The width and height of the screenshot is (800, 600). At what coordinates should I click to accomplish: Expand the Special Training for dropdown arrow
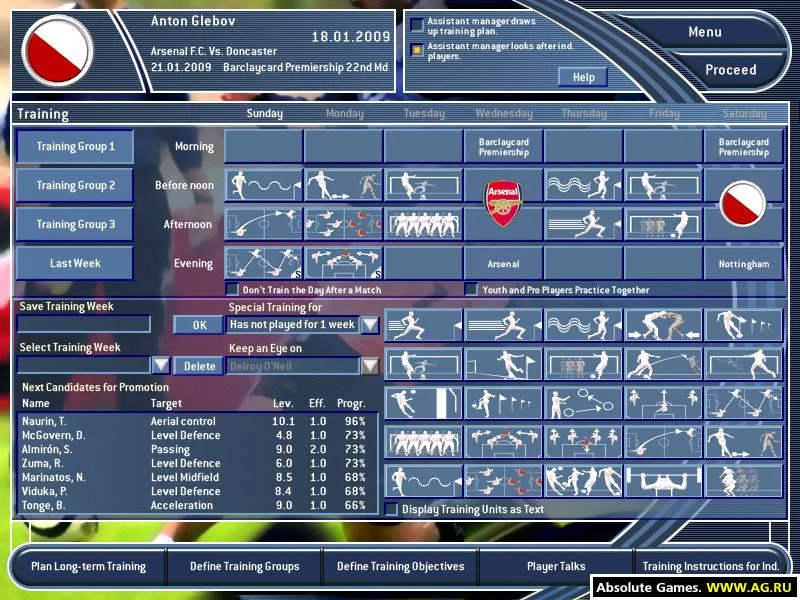370,324
